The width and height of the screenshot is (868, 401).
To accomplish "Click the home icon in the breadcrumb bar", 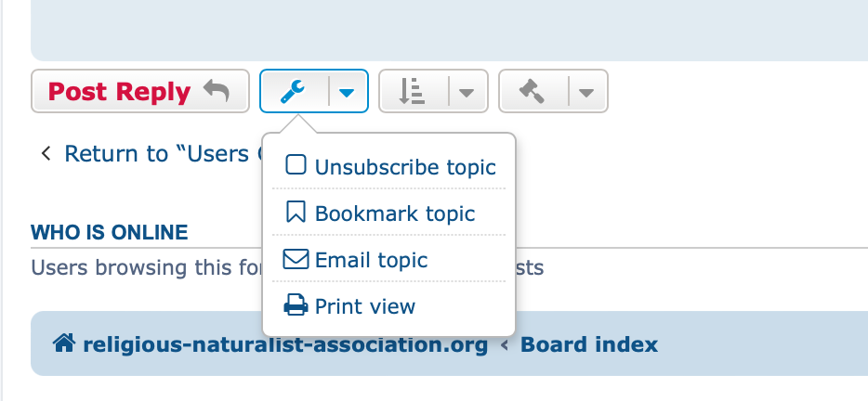I will coord(64,344).
